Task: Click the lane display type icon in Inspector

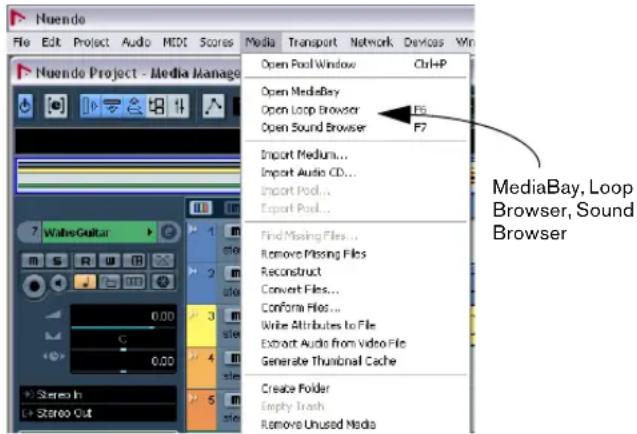Action: (134, 282)
